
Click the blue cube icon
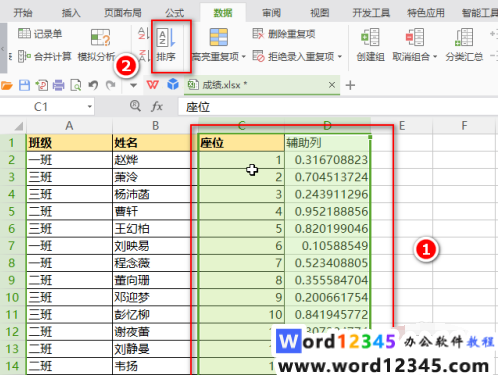tap(173, 85)
